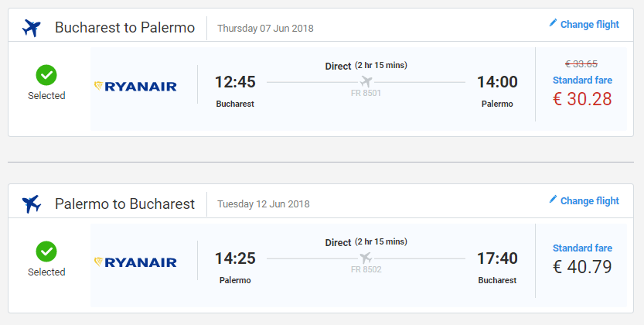Click the pencil icon for return flight

(553, 200)
